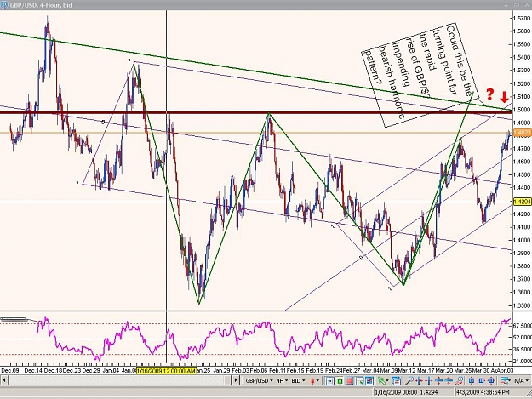Click the Mar.04 date axis label
Image resolution: width=532 pixels, height=399 pixels.
[370, 371]
